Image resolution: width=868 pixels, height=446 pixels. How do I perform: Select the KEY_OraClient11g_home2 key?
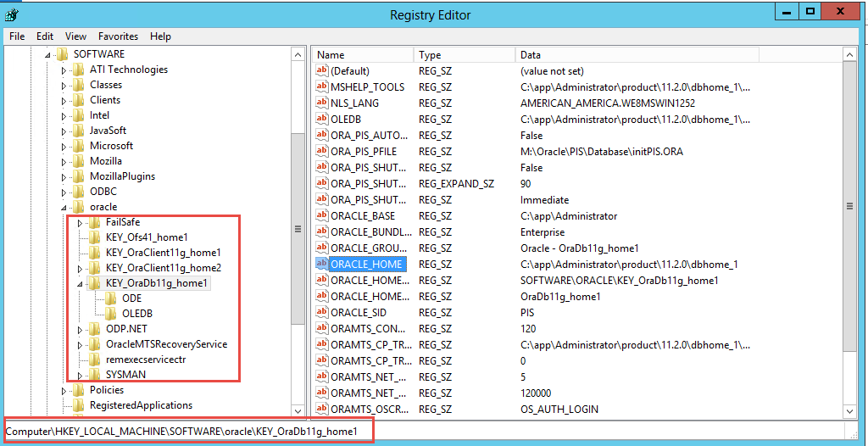pyautogui.click(x=163, y=268)
